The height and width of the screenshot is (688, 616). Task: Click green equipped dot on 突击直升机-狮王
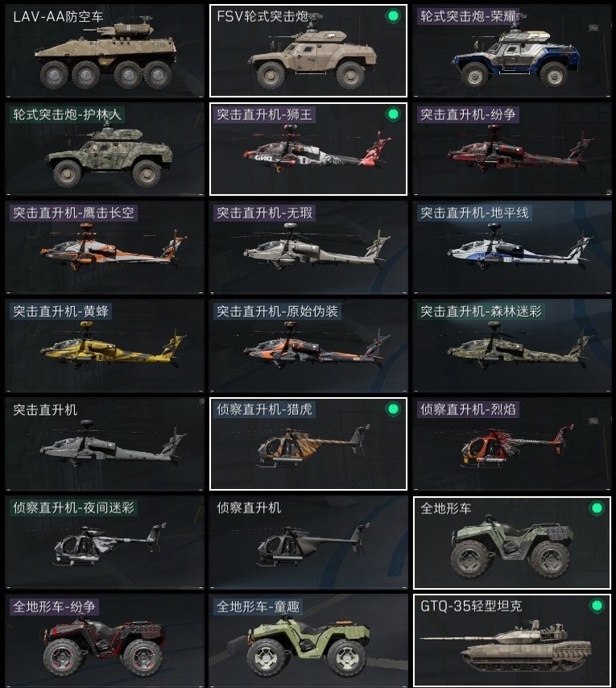point(393,114)
